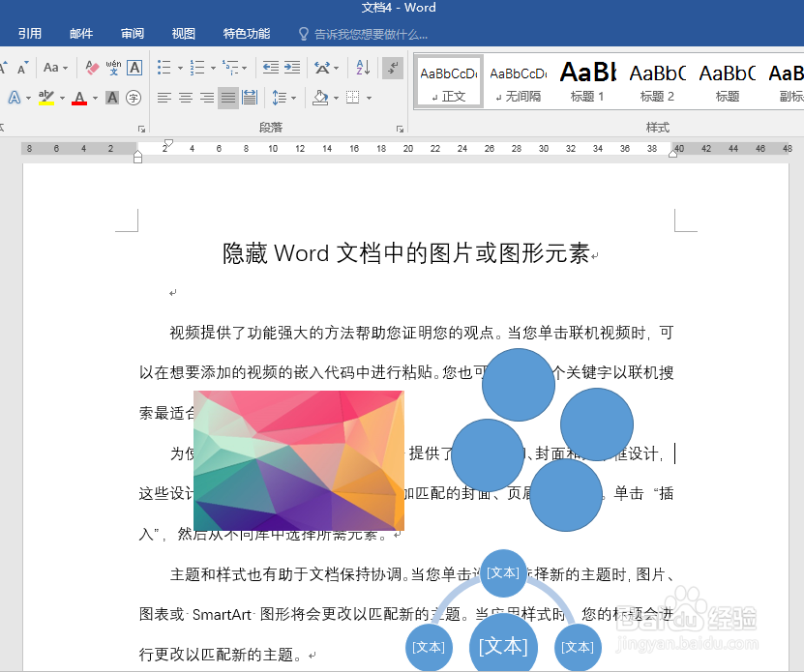Switch to the 审阅 tab
Viewport: 804px width, 672px height.
click(133, 34)
